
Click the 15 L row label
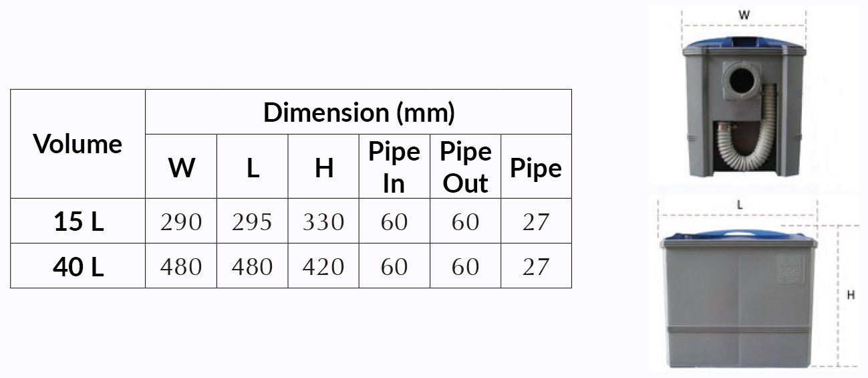pos(78,221)
